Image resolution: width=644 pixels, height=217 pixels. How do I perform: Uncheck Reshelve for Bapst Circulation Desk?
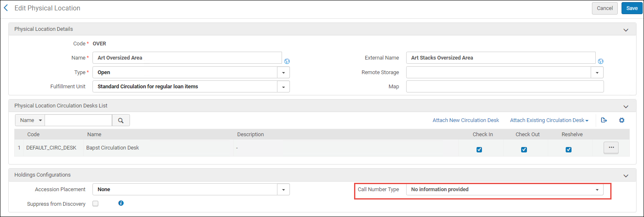569,150
